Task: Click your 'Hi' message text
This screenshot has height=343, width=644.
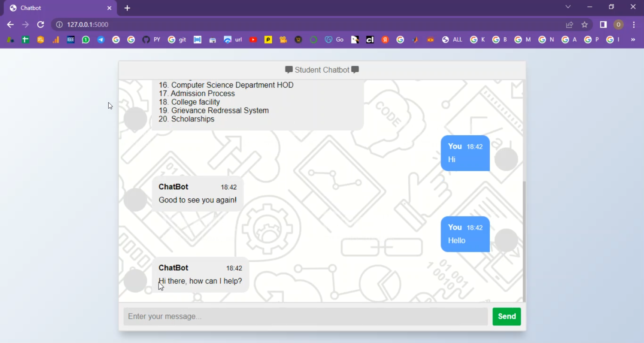Action: tap(452, 160)
